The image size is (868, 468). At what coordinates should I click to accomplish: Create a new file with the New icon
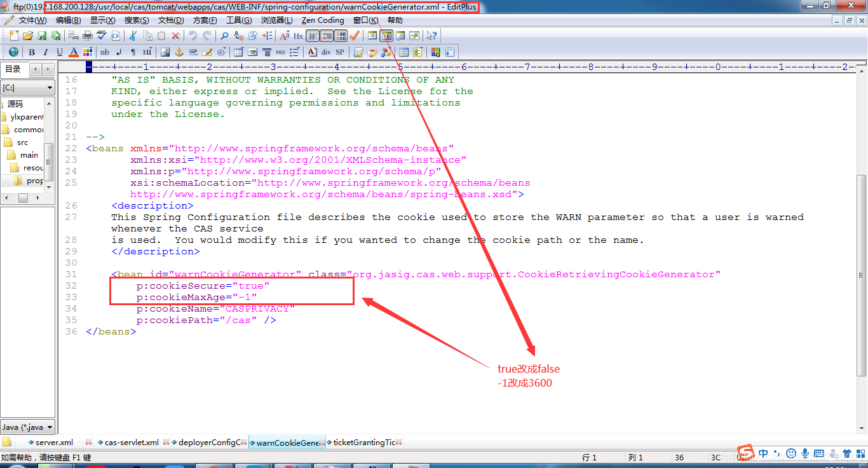(13, 36)
